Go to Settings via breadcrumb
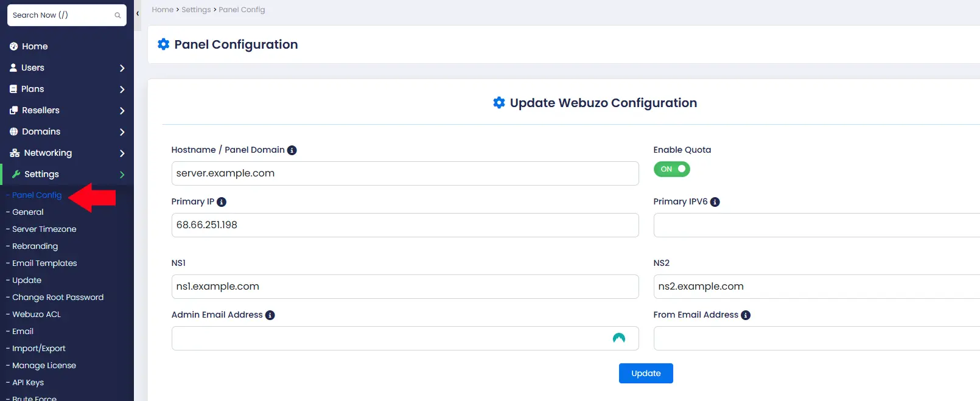Viewport: 980px width, 401px height. (196, 10)
